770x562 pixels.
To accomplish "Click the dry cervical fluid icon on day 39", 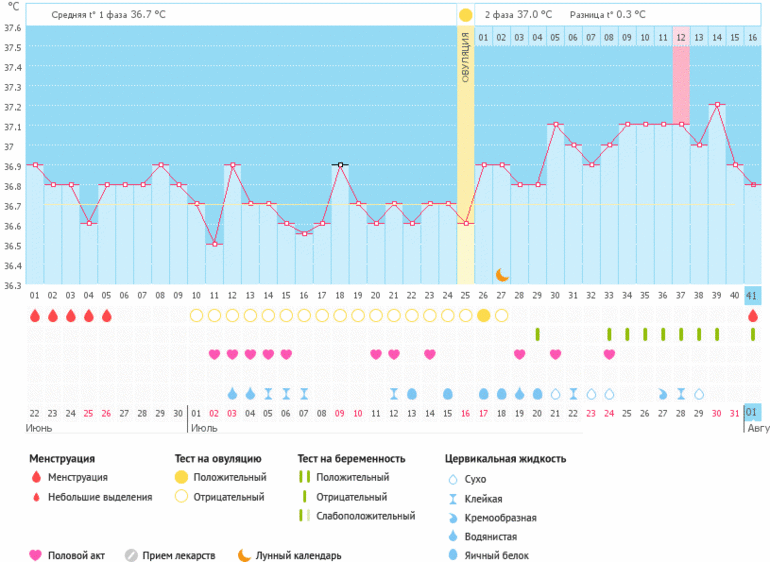I will 699,393.
